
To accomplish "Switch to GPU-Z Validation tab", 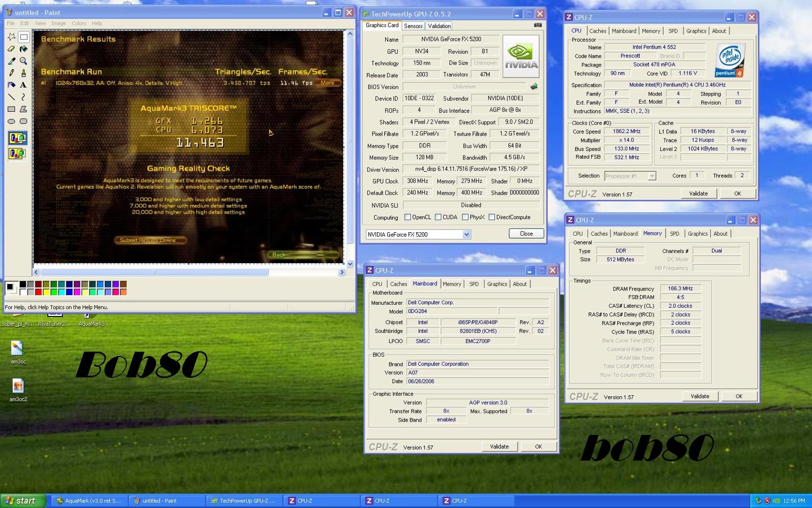I will 439,26.
